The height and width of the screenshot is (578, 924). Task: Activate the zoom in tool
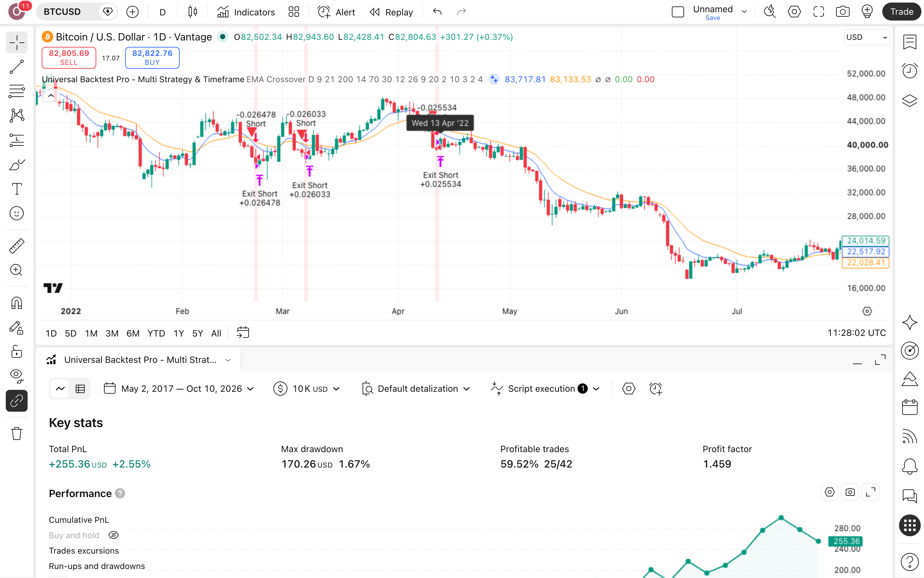pyautogui.click(x=17, y=270)
